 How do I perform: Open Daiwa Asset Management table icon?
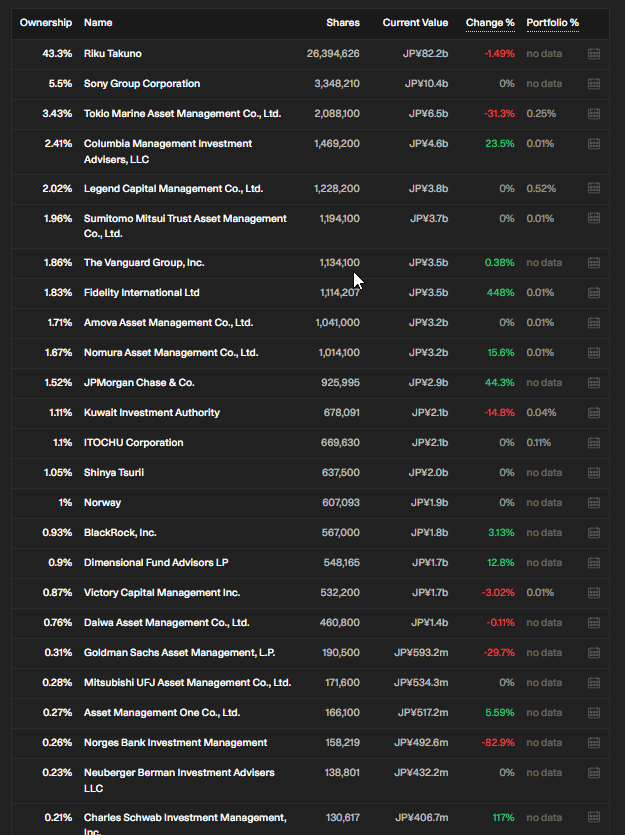point(594,623)
